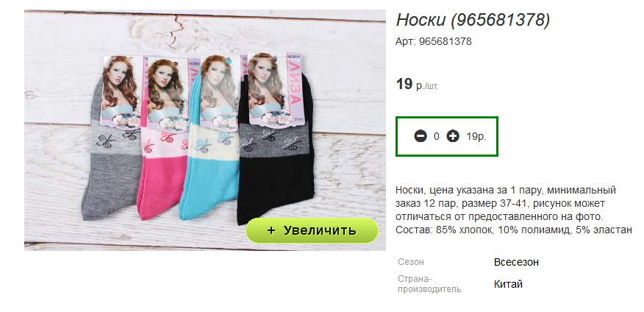644x312 pixels.
Task: Enlarge the photo with Увеличить button
Action: point(312,230)
